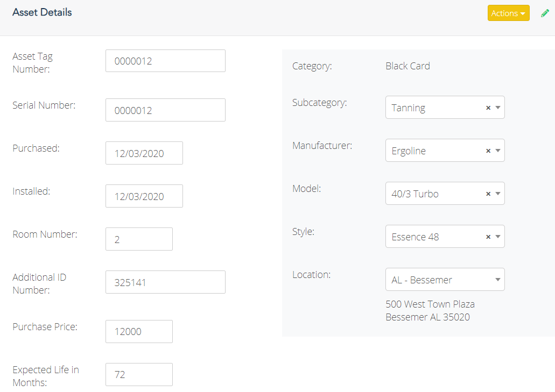Select the Asset Tag Number label

click(x=32, y=63)
